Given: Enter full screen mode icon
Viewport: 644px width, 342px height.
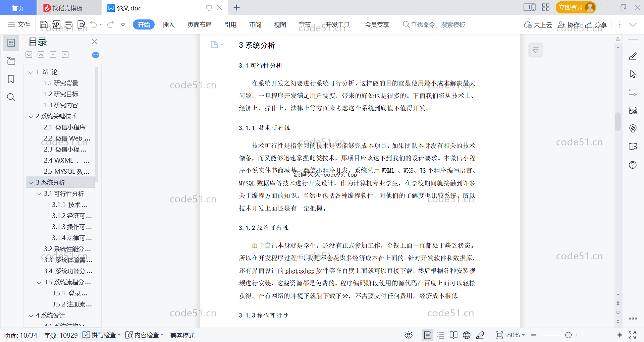Looking at the screenshot, I should click(x=632, y=335).
